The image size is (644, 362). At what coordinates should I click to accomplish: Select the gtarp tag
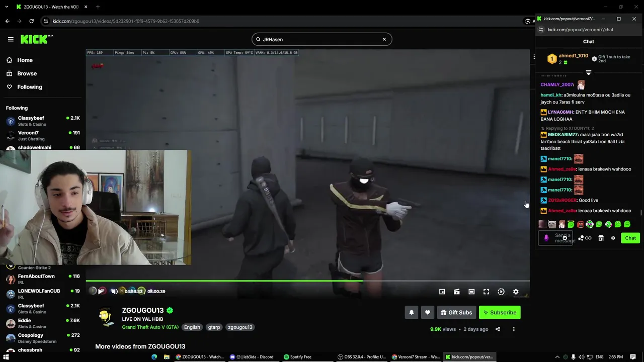coord(214,327)
